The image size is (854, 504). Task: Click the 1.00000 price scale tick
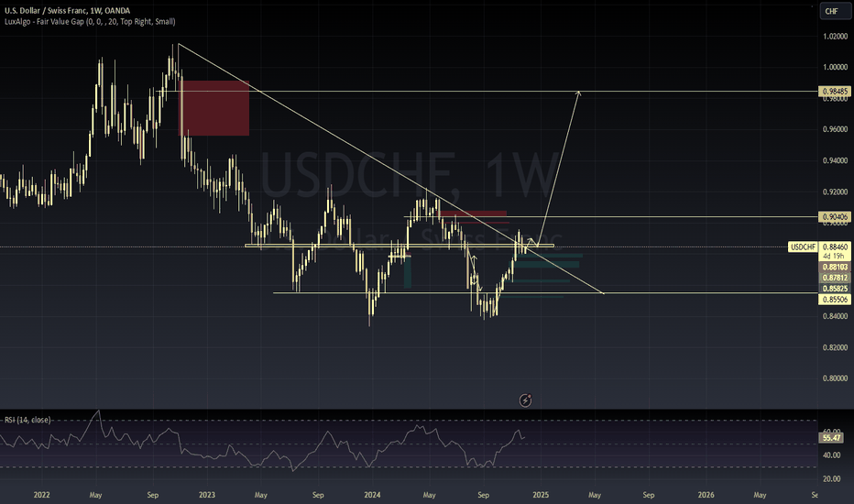836,67
